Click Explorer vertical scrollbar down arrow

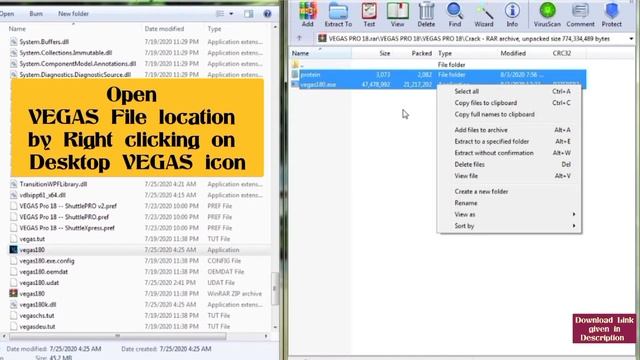(275, 327)
